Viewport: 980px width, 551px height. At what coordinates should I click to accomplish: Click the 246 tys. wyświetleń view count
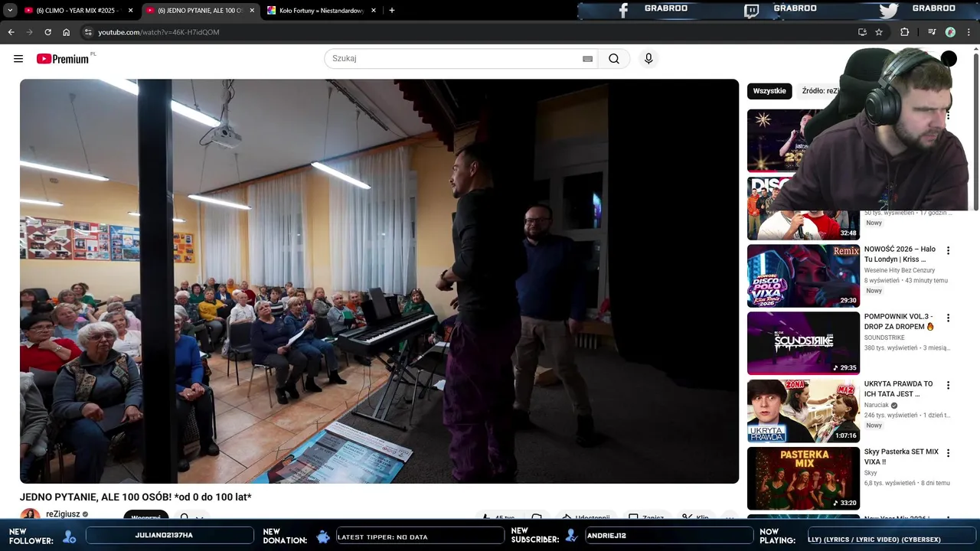coord(890,415)
